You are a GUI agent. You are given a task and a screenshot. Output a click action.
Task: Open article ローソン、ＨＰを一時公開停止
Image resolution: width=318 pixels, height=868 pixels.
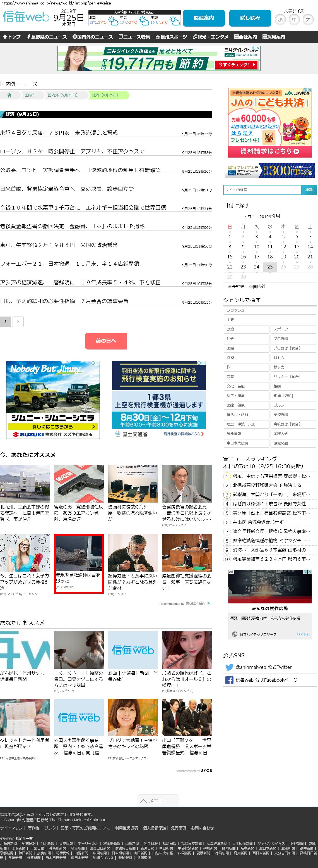pos(72,151)
